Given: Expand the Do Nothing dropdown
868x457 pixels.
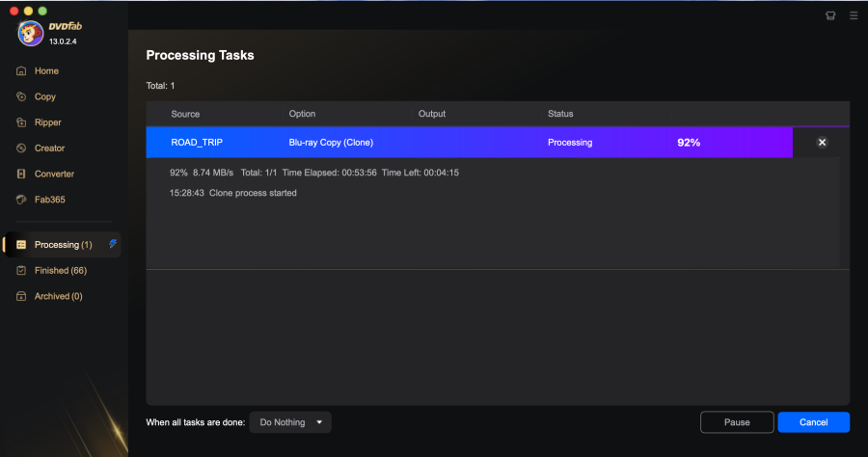Looking at the screenshot, I should [x=290, y=422].
